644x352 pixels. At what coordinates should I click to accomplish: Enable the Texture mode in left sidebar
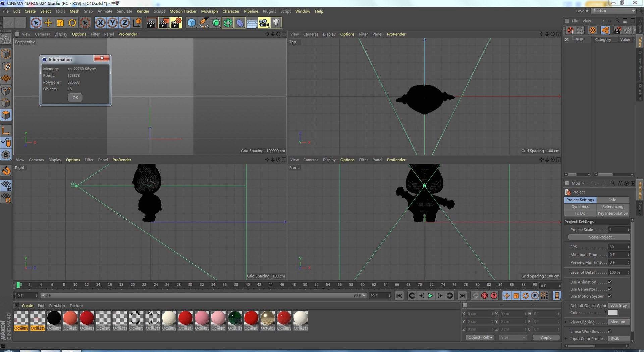6,67
